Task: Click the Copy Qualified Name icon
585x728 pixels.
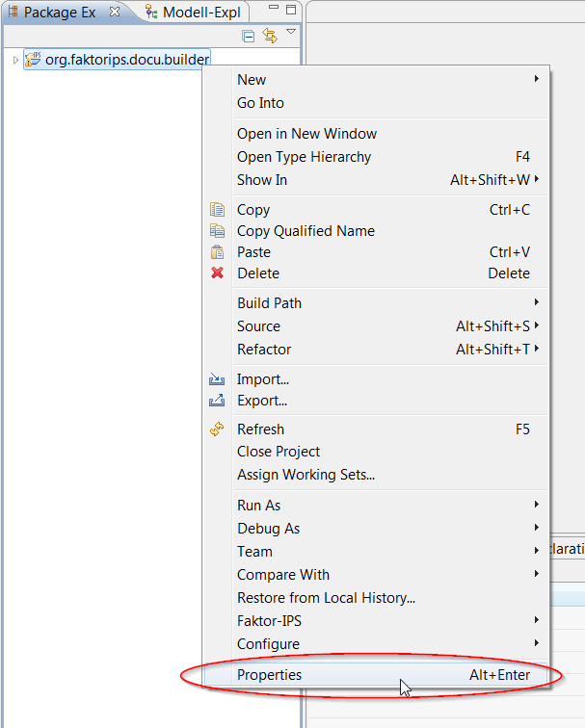Action: coord(217,231)
